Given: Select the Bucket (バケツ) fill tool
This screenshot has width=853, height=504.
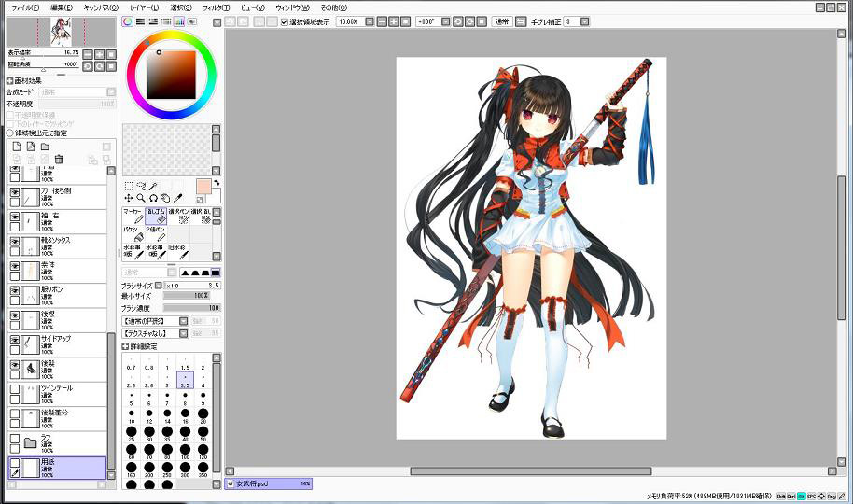Looking at the screenshot, I should [x=133, y=233].
